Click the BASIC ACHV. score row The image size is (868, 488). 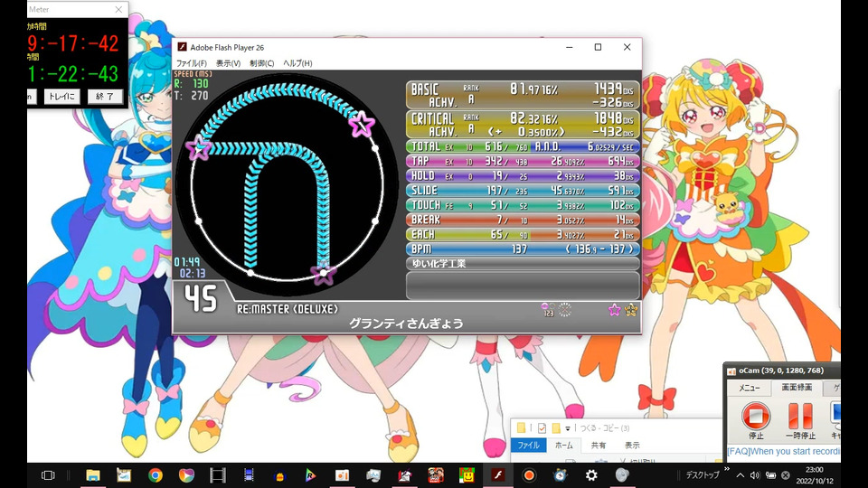[x=523, y=95]
